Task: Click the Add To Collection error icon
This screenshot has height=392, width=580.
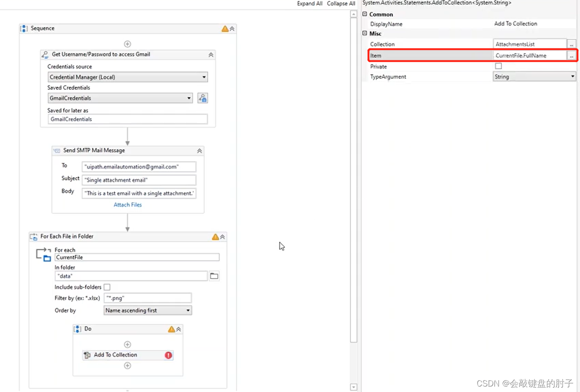Action: click(x=168, y=355)
